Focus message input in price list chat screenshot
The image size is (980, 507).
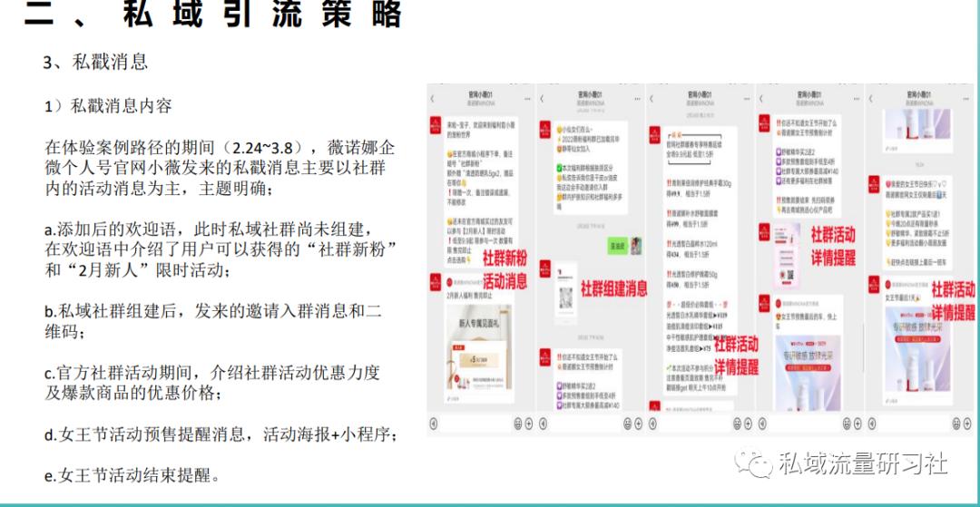694,424
